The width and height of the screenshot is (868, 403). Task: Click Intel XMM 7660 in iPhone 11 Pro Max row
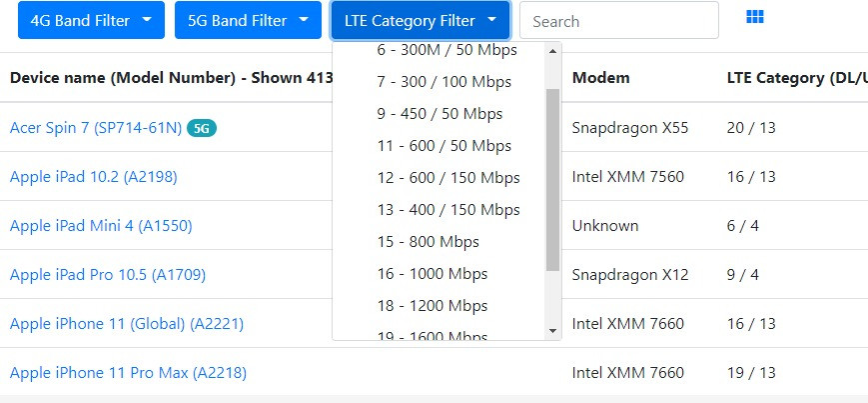click(x=627, y=372)
